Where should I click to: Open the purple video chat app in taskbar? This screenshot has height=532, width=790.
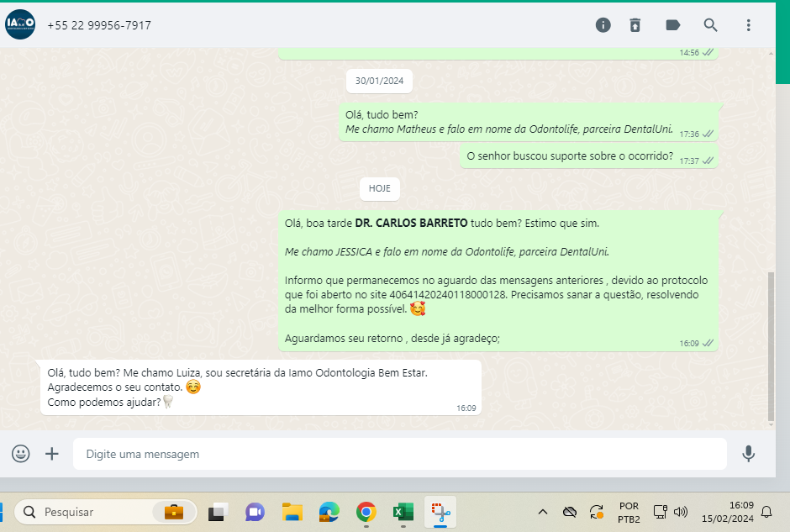coord(255,513)
